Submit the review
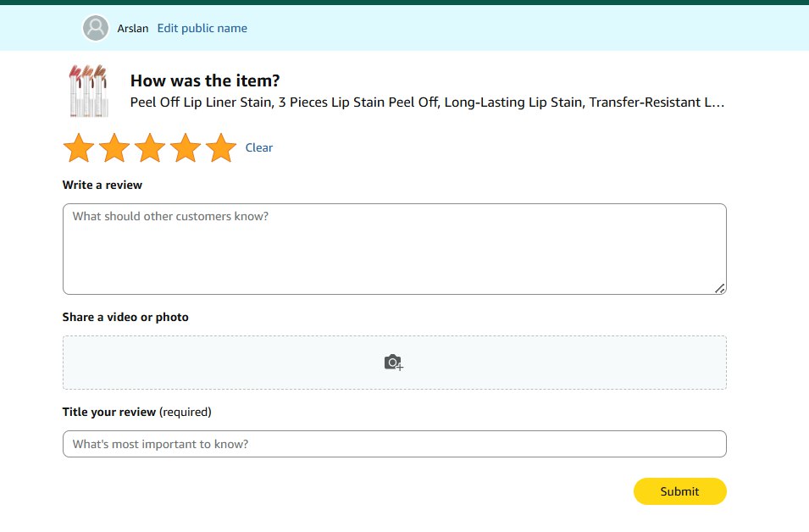 (x=679, y=491)
